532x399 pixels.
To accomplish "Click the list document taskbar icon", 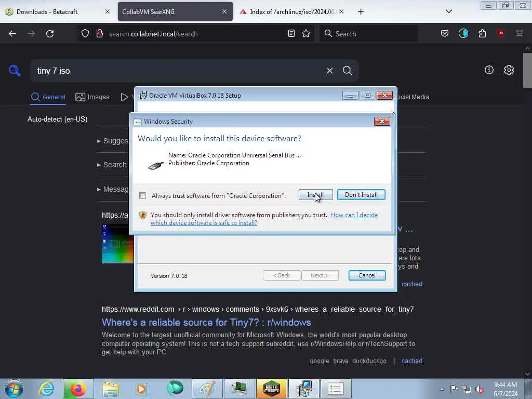I will pyautogui.click(x=336, y=389).
